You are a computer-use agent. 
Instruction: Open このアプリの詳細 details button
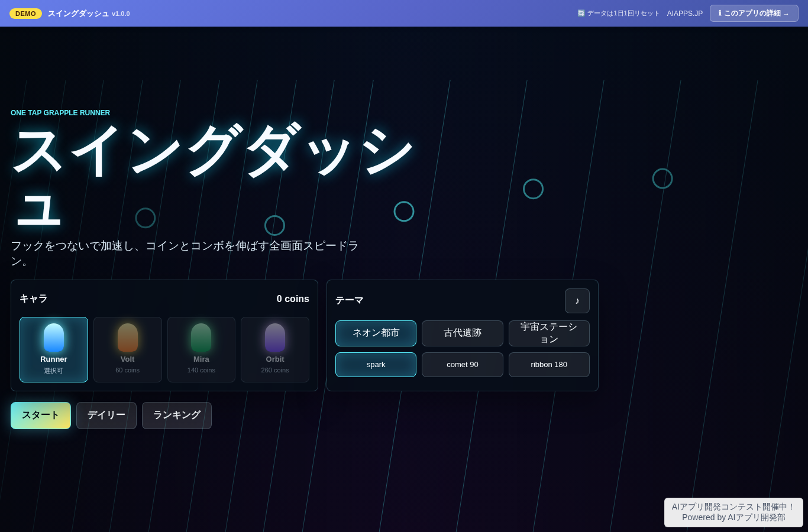tap(754, 14)
